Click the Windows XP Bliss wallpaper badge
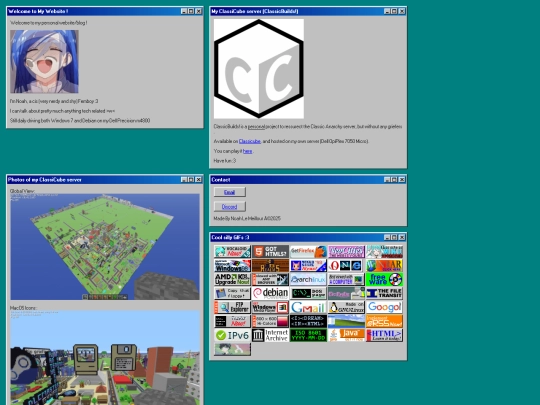Viewport: 540px width, 405px height. pyautogui.click(x=346, y=321)
